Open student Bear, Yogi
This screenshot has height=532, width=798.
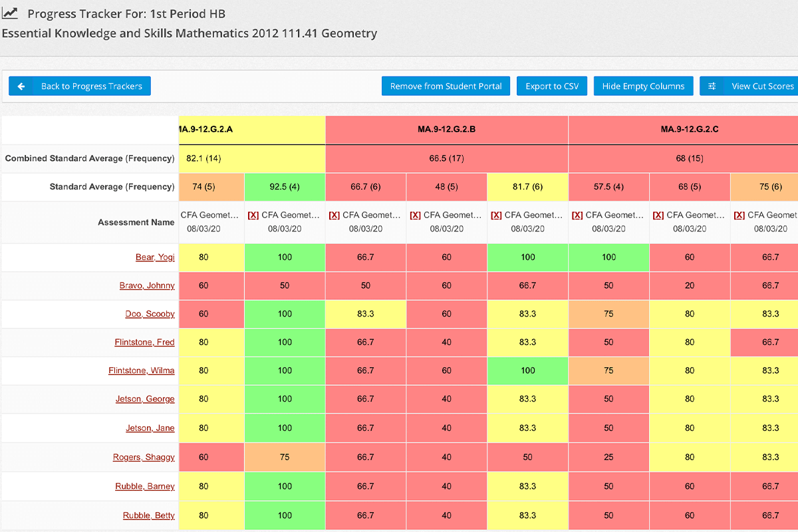[155, 257]
